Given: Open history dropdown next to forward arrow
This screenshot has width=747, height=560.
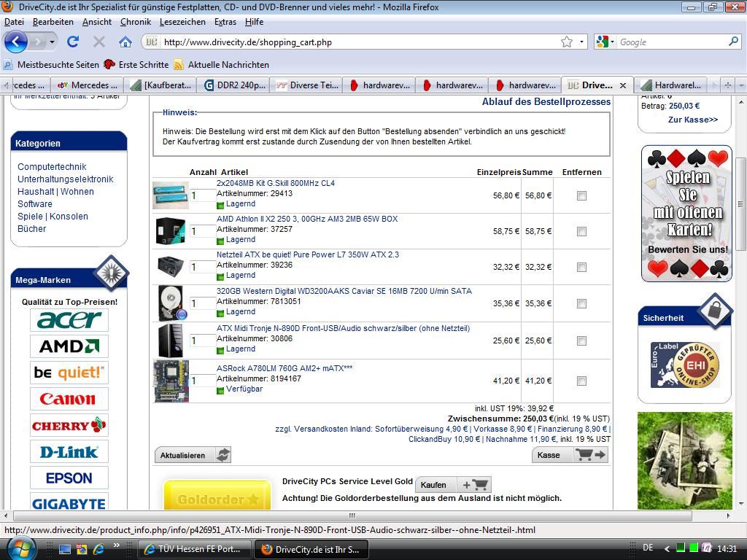Looking at the screenshot, I should [x=52, y=42].
